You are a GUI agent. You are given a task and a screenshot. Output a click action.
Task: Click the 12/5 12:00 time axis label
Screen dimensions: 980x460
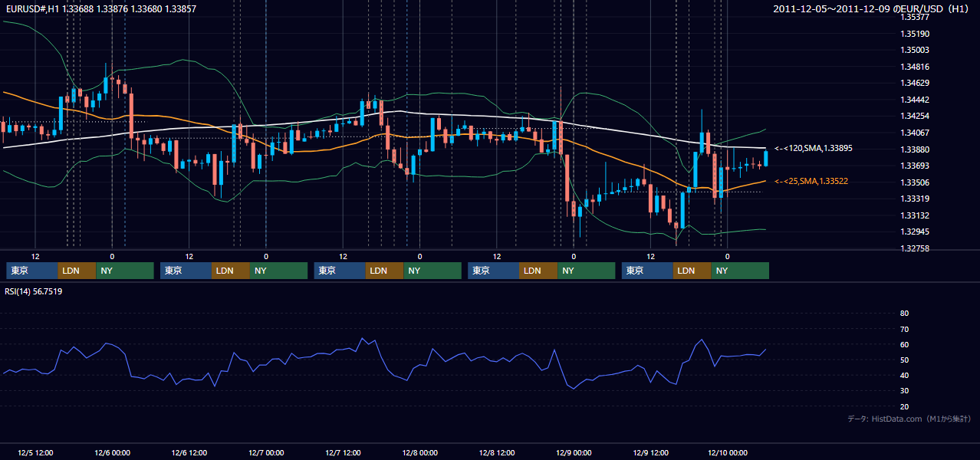(x=35, y=452)
